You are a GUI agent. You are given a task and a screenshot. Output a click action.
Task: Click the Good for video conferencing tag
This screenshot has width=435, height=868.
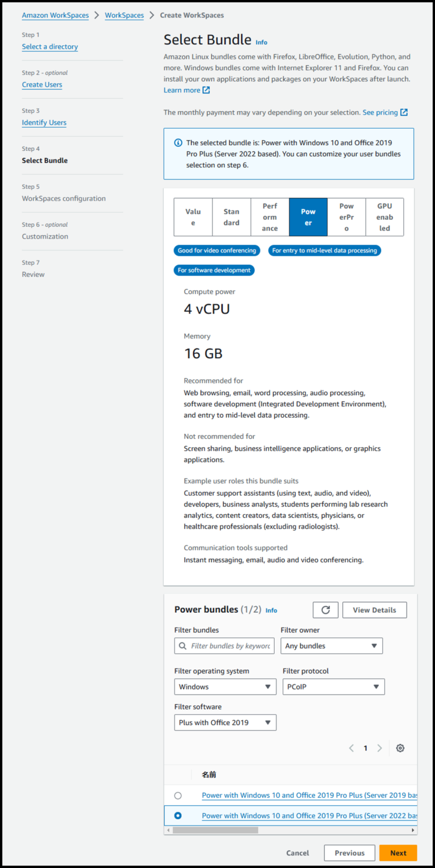(x=217, y=251)
